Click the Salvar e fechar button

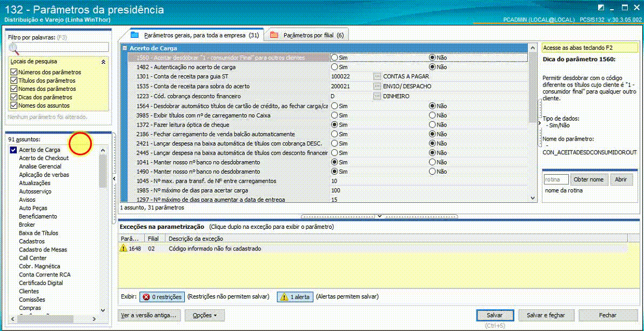pos(546,315)
